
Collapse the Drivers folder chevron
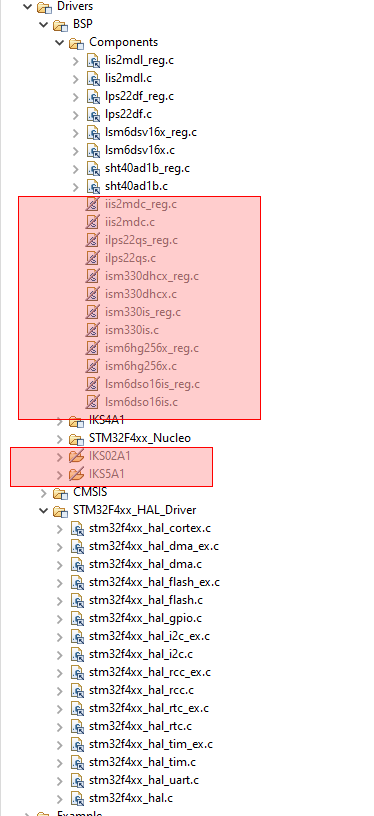27,7
